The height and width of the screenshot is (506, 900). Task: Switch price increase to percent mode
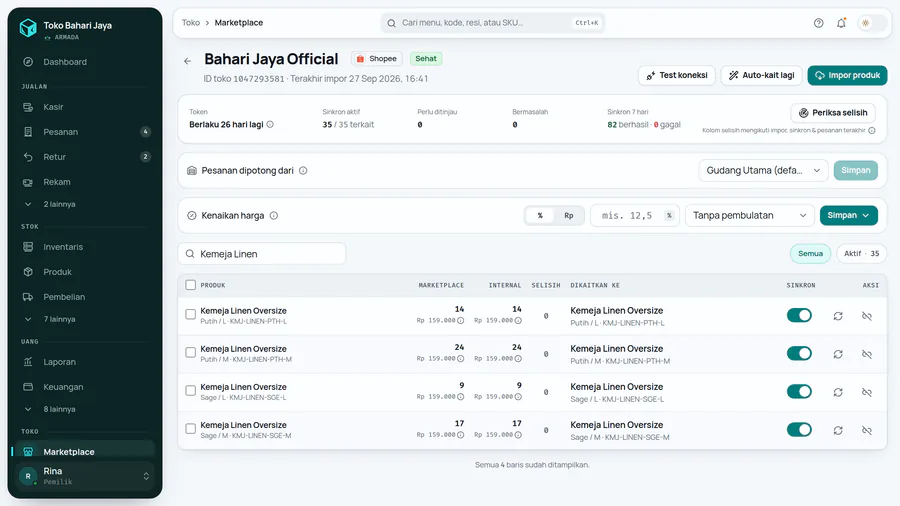click(x=540, y=216)
